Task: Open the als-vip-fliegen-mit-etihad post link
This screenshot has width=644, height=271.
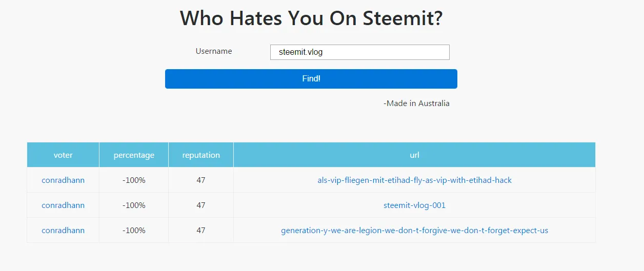Action: point(414,180)
